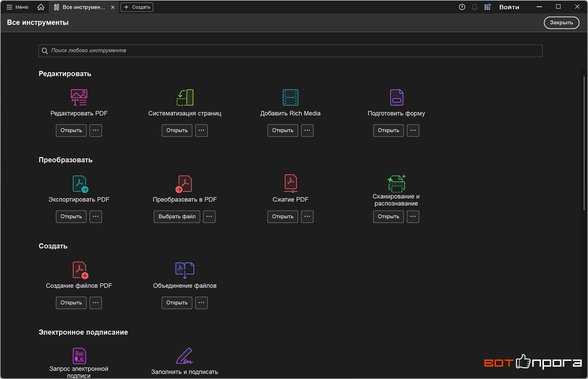
Task: Click Открыть under Подготовить форму
Action: (x=389, y=130)
